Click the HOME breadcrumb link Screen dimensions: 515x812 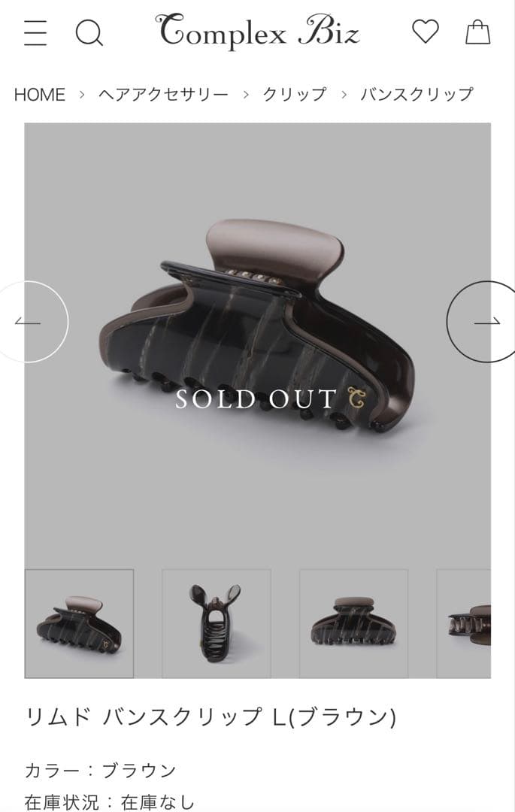[x=39, y=95]
